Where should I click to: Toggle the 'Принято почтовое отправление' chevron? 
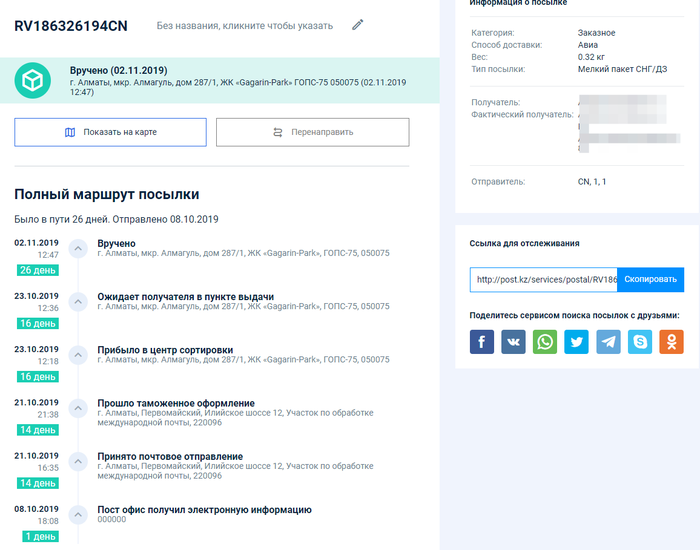[78, 461]
